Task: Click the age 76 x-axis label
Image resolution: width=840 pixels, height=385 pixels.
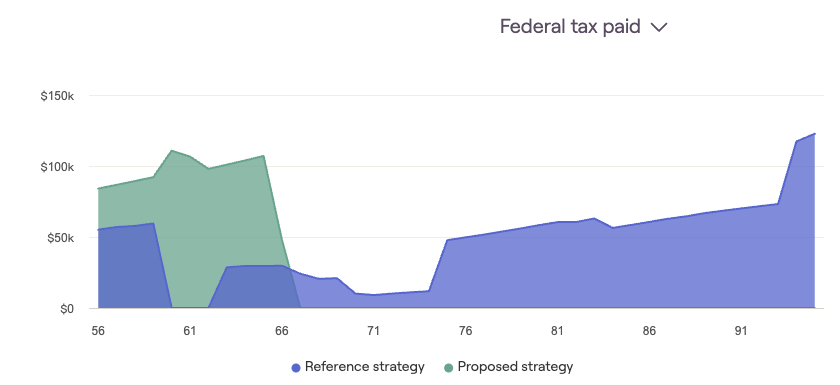Action: tap(466, 331)
